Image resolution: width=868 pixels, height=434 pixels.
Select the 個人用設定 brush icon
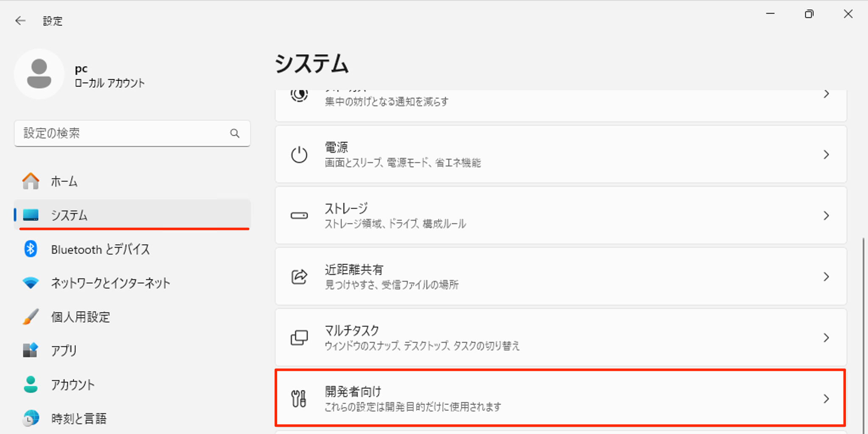coord(30,317)
